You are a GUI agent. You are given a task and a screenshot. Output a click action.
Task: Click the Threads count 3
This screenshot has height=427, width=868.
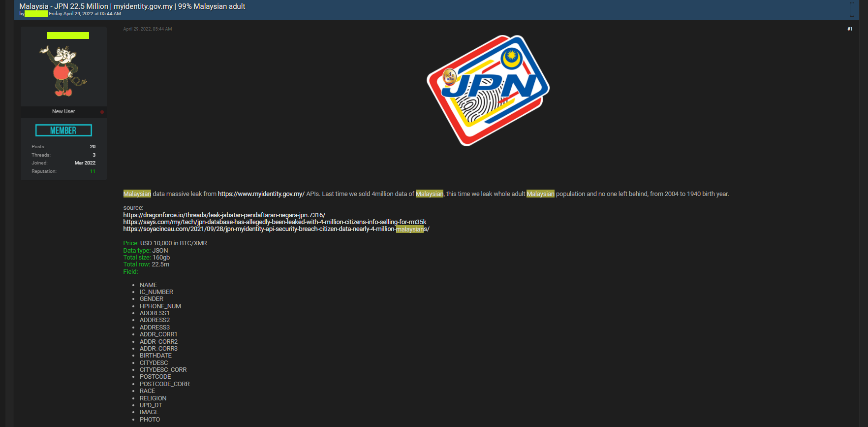[94, 155]
